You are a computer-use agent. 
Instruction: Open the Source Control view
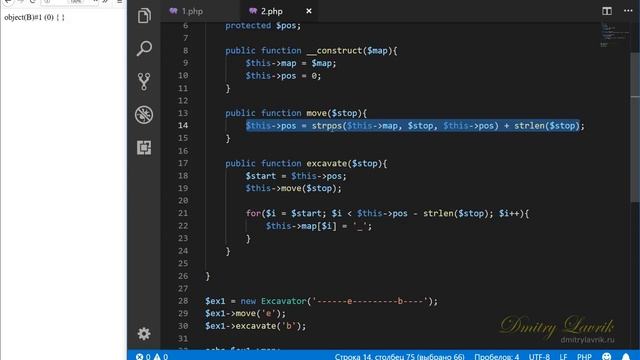[144, 82]
